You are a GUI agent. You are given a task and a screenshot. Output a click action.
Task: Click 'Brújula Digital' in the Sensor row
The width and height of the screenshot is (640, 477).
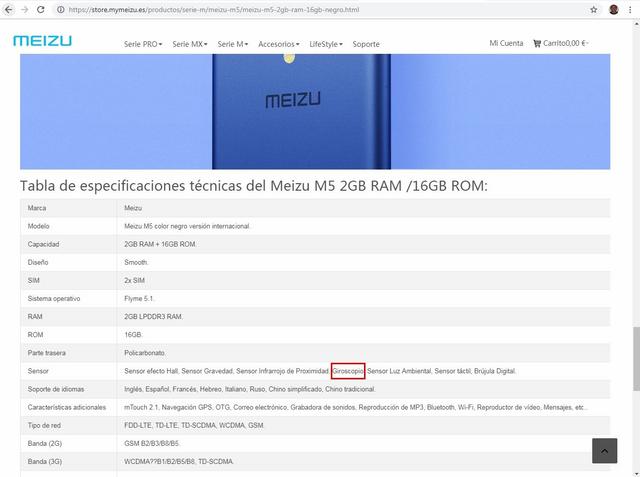point(495,371)
